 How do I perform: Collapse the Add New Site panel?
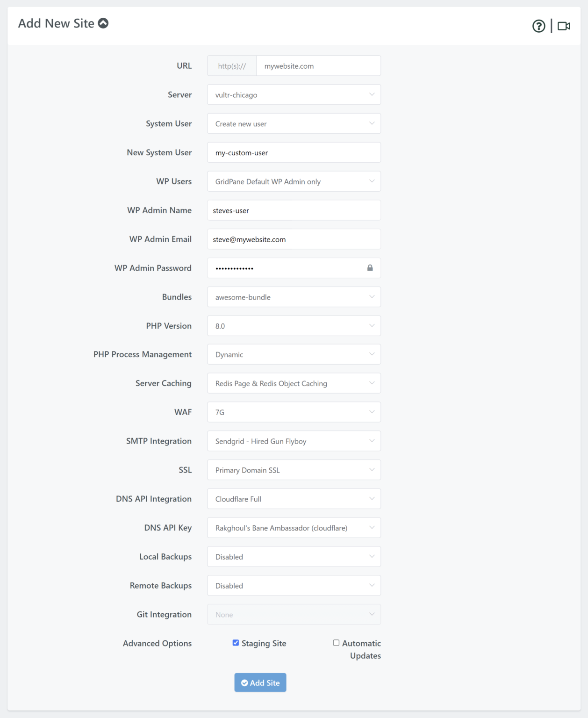pos(103,22)
